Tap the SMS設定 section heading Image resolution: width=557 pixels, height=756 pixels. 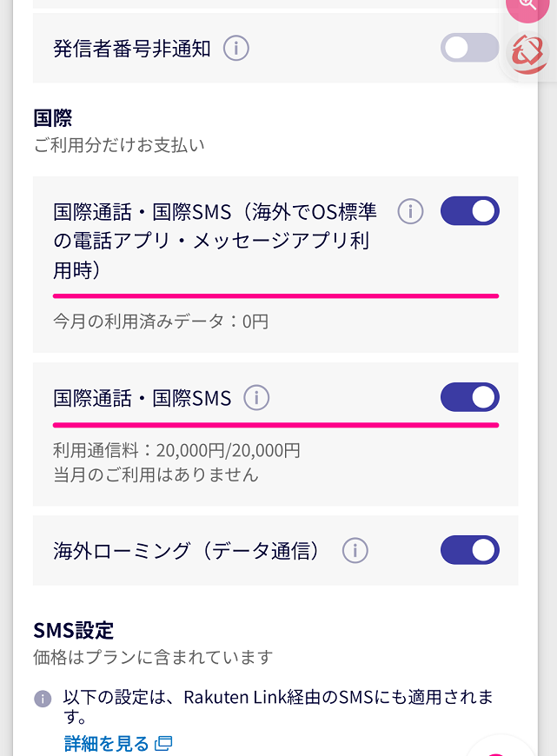[74, 630]
